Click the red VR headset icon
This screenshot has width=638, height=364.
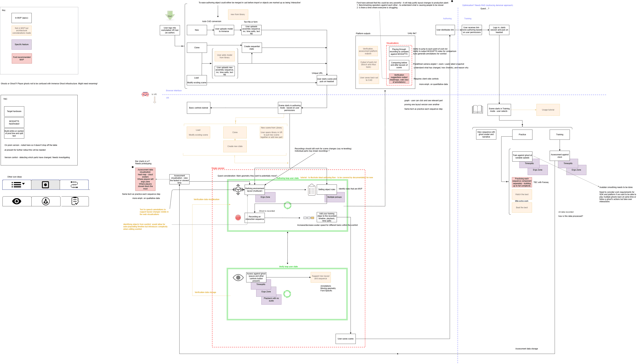coord(145,94)
